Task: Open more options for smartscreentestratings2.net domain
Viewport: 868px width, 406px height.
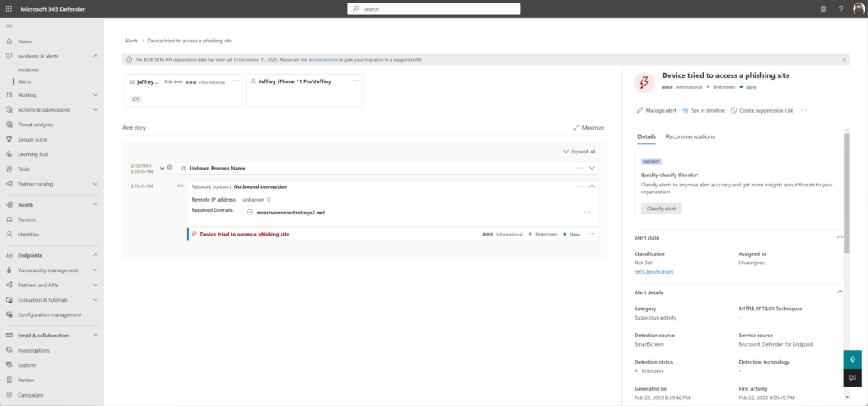Action: click(587, 212)
